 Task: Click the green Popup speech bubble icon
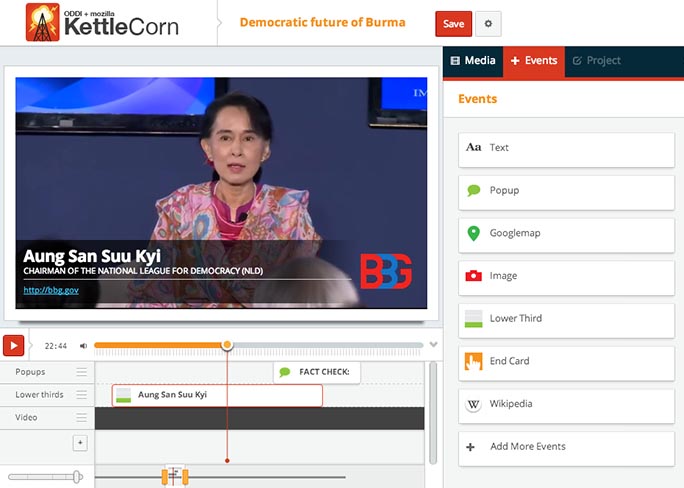(x=473, y=190)
